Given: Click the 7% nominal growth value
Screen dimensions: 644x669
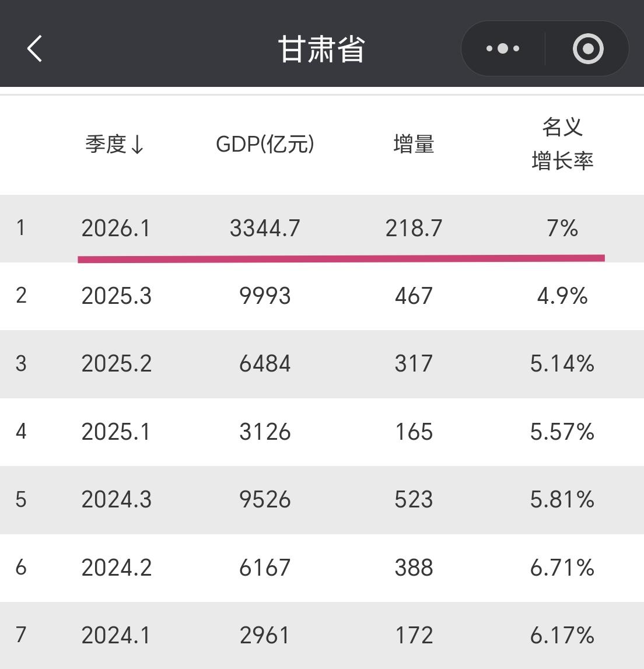Looking at the screenshot, I should pyautogui.click(x=562, y=229).
